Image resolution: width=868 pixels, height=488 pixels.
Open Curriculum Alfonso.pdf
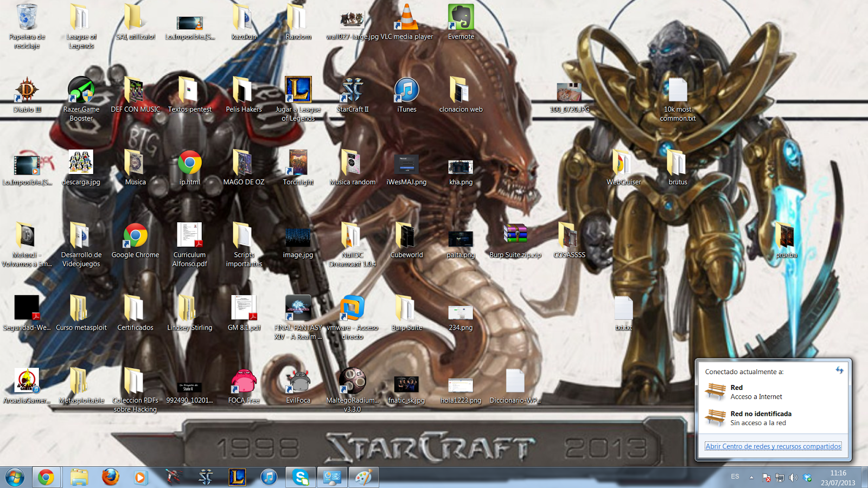tap(189, 244)
